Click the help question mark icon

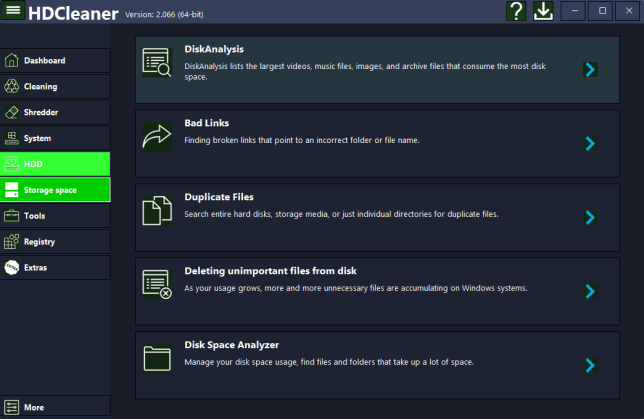(x=516, y=11)
